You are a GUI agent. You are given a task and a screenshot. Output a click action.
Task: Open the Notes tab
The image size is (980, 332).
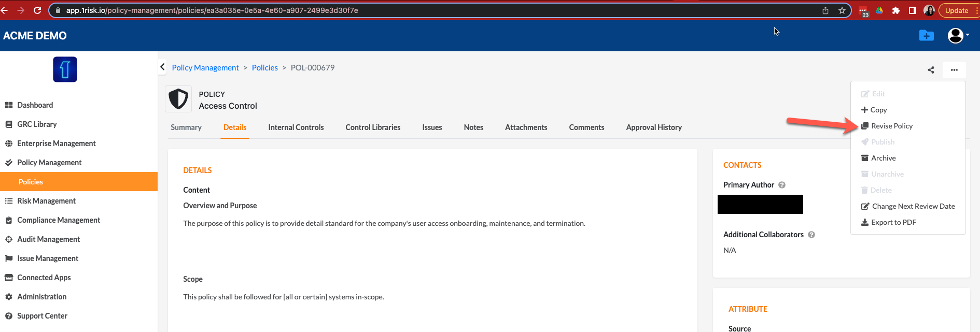click(x=473, y=127)
